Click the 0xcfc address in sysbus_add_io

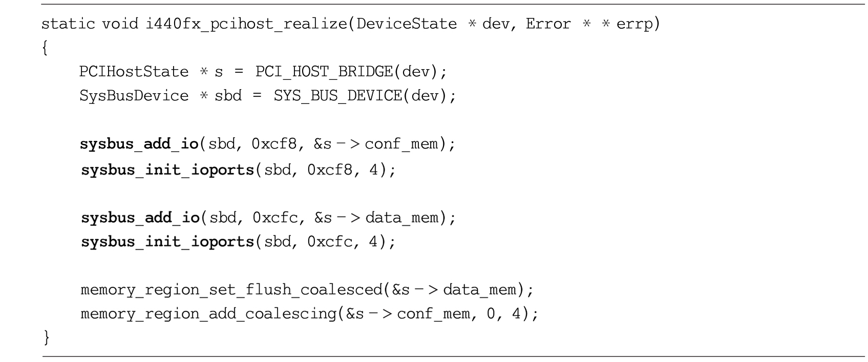click(x=275, y=218)
